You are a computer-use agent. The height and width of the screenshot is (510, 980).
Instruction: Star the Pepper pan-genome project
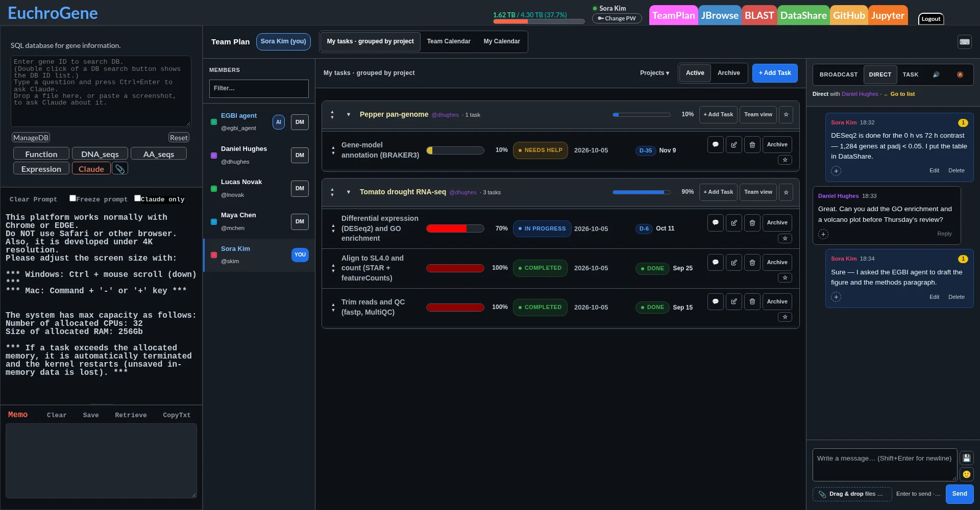pos(786,115)
